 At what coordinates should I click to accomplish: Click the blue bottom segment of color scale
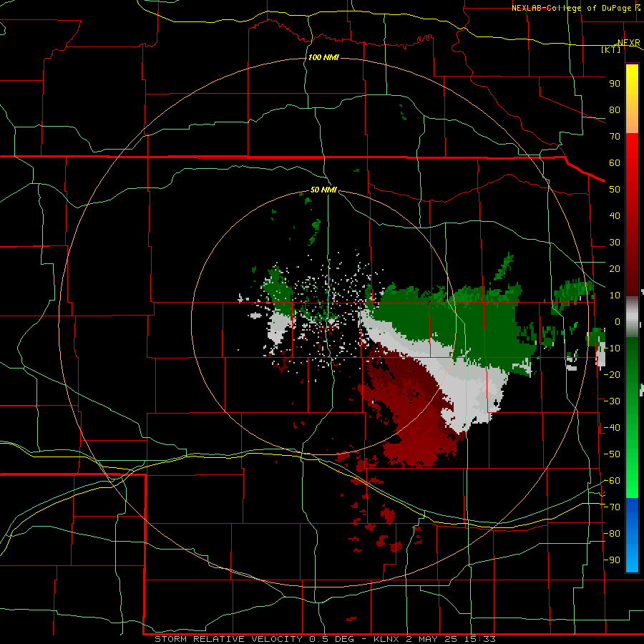click(x=632, y=535)
